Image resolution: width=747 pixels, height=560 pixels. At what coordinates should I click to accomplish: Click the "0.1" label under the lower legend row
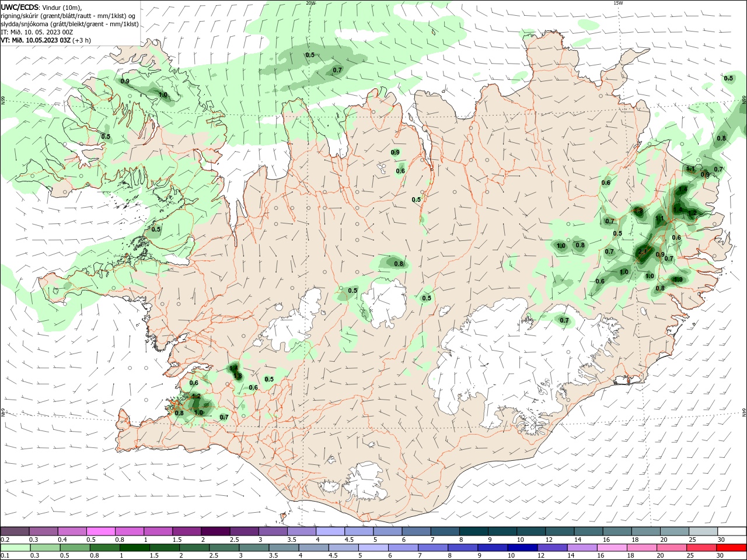pyautogui.click(x=5, y=556)
